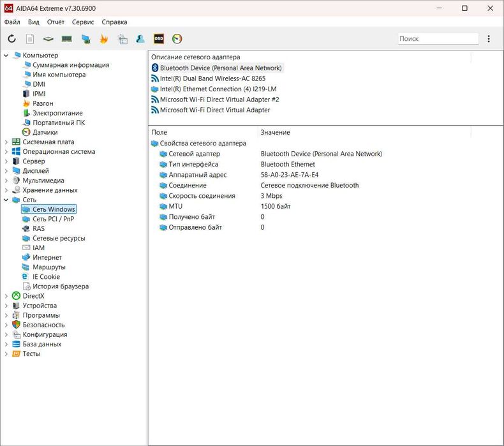Click the Скорость соединения row
Image resolution: width=504 pixels, height=446 pixels.
click(x=202, y=196)
